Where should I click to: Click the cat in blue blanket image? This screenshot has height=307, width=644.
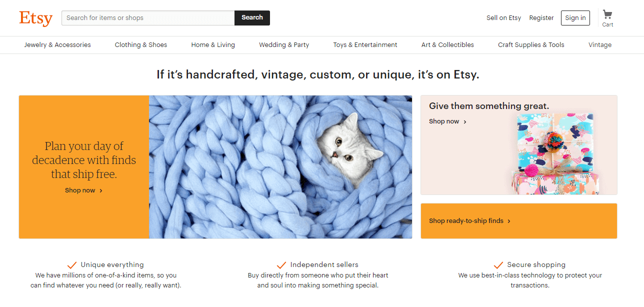pos(280,167)
